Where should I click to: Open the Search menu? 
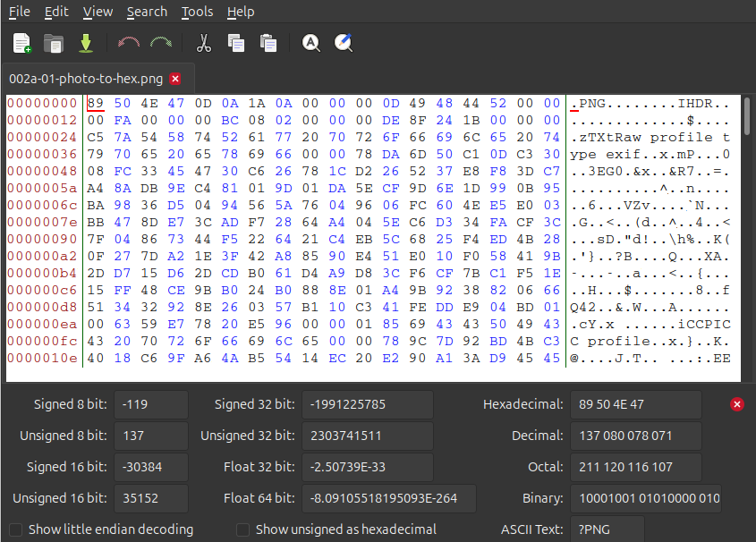[147, 12]
